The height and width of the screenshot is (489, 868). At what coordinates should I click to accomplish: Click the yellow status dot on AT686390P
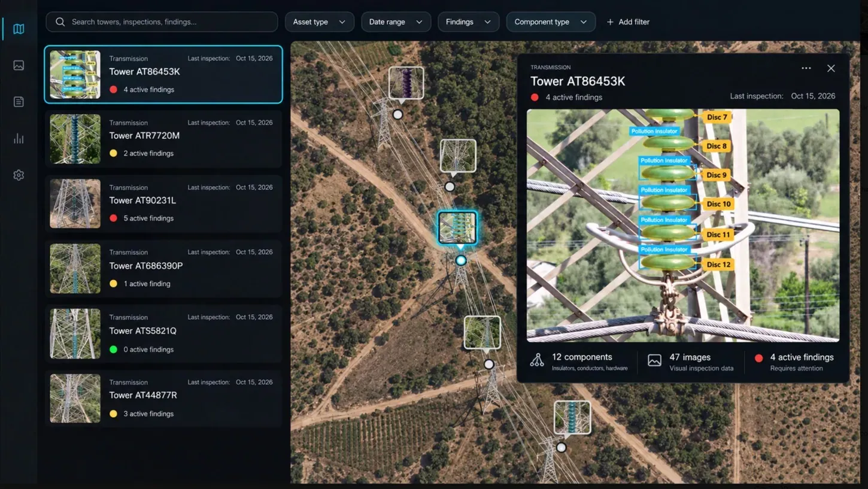(113, 284)
